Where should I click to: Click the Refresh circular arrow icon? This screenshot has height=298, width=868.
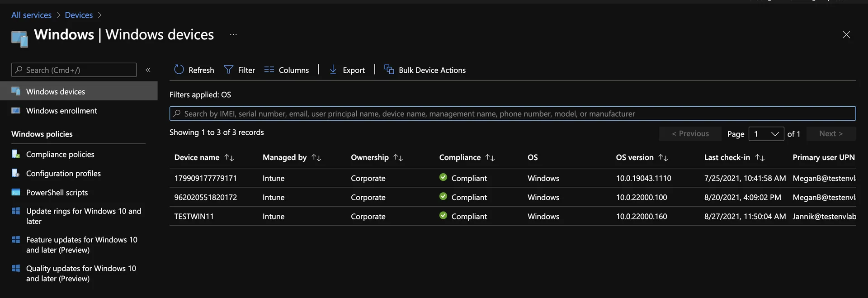click(x=179, y=70)
